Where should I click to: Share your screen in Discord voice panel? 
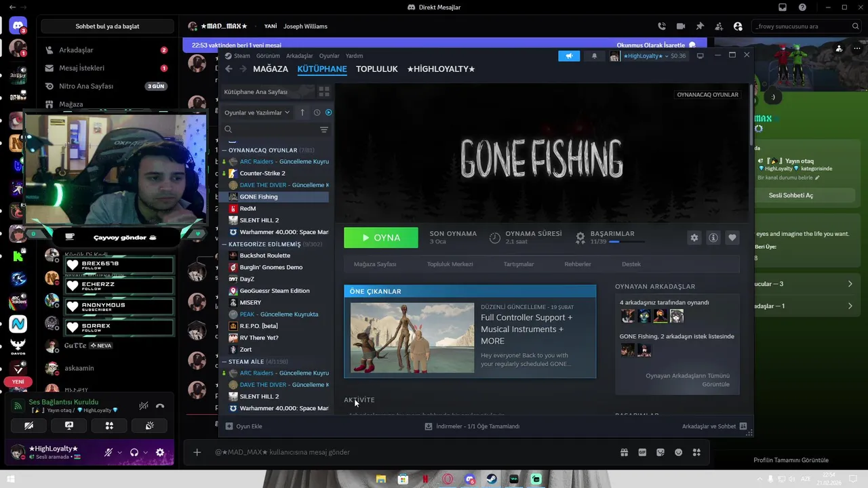(x=68, y=426)
